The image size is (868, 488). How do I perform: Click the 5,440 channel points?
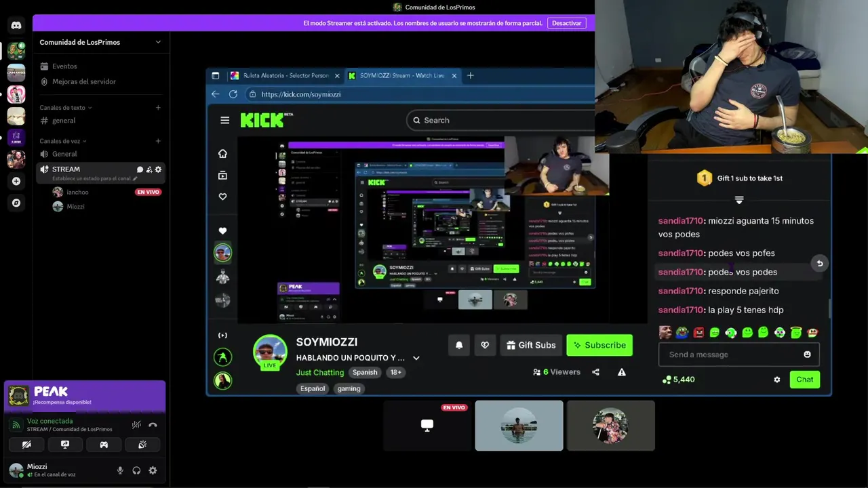tap(678, 380)
